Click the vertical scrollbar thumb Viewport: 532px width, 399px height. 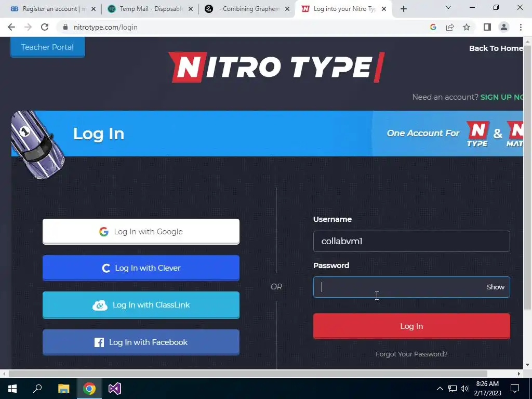(x=527, y=177)
